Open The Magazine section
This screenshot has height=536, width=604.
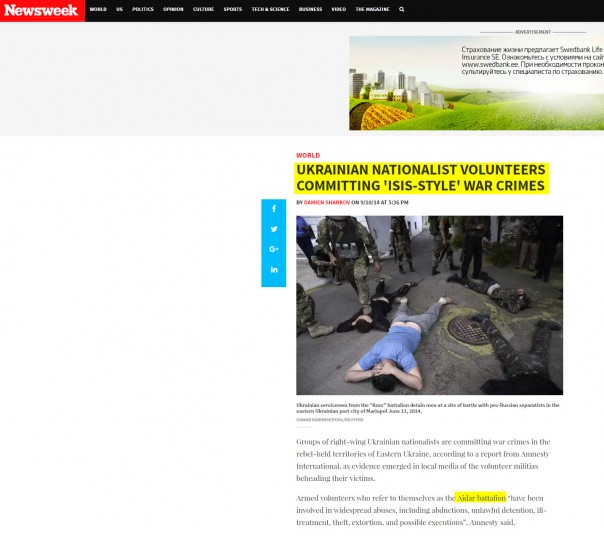coord(372,9)
